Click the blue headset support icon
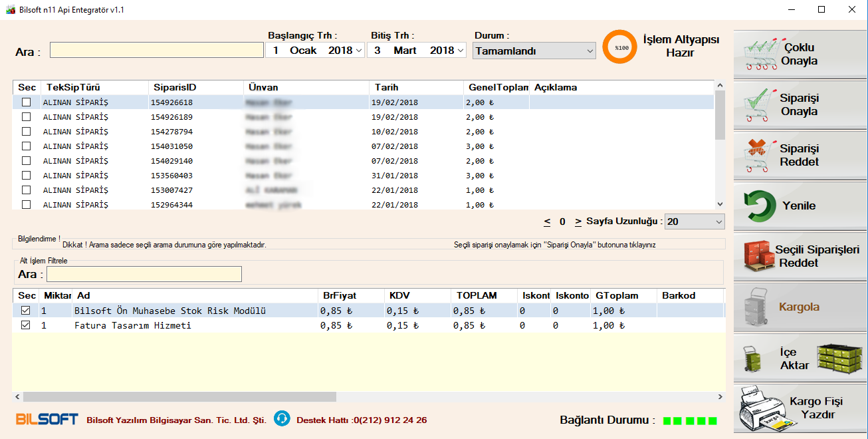The height and width of the screenshot is (439, 868). [282, 418]
